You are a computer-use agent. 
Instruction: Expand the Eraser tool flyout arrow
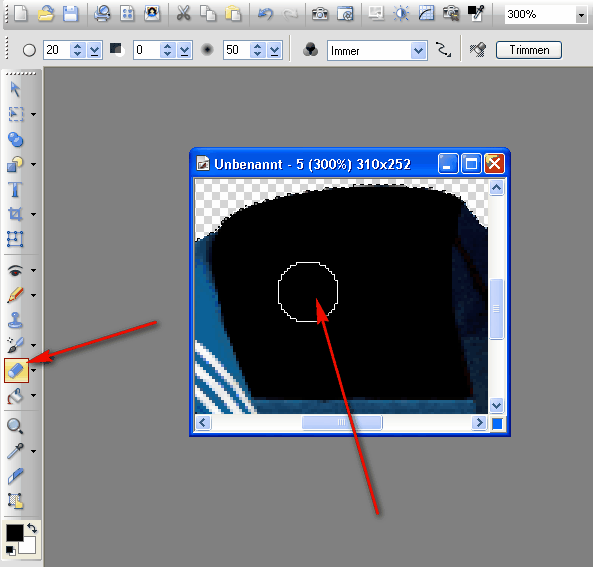pyautogui.click(x=34, y=370)
